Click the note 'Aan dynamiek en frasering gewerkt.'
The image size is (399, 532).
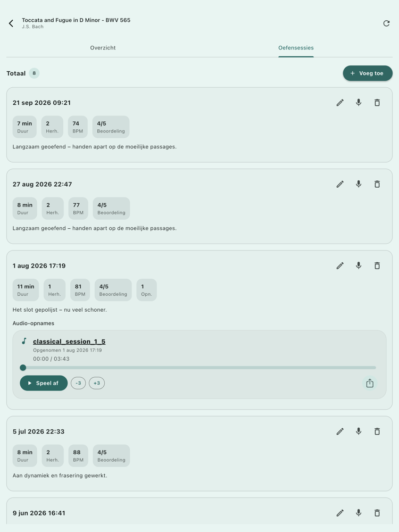click(60, 476)
